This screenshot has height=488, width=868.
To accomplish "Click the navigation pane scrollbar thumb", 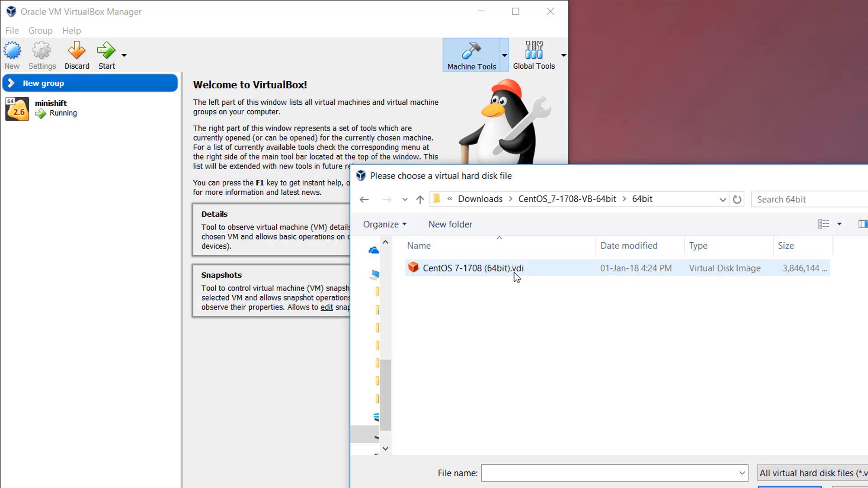I will coord(385,394).
